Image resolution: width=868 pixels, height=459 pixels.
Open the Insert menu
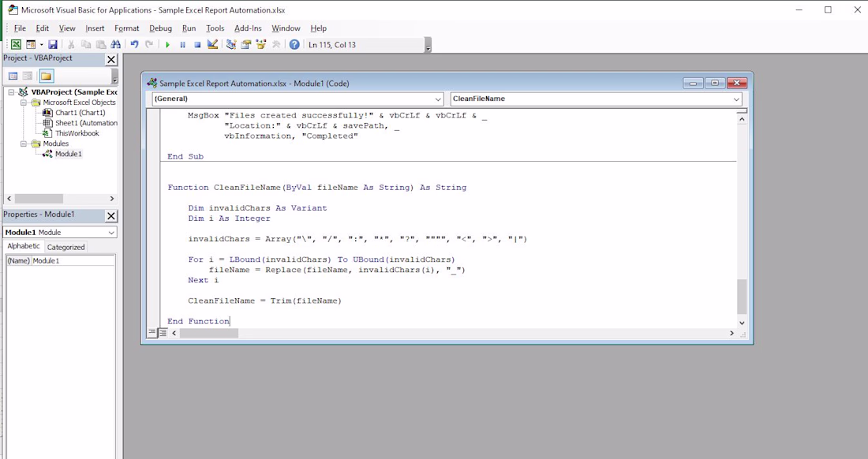click(95, 28)
